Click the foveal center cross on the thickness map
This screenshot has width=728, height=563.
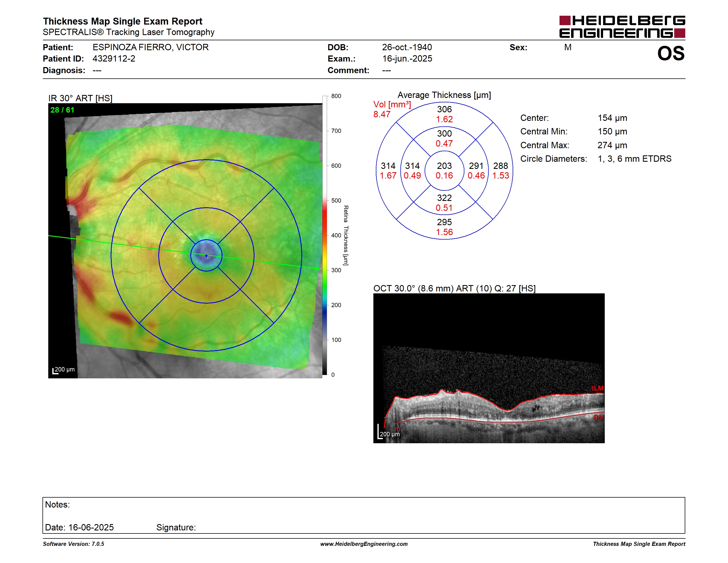(x=206, y=256)
